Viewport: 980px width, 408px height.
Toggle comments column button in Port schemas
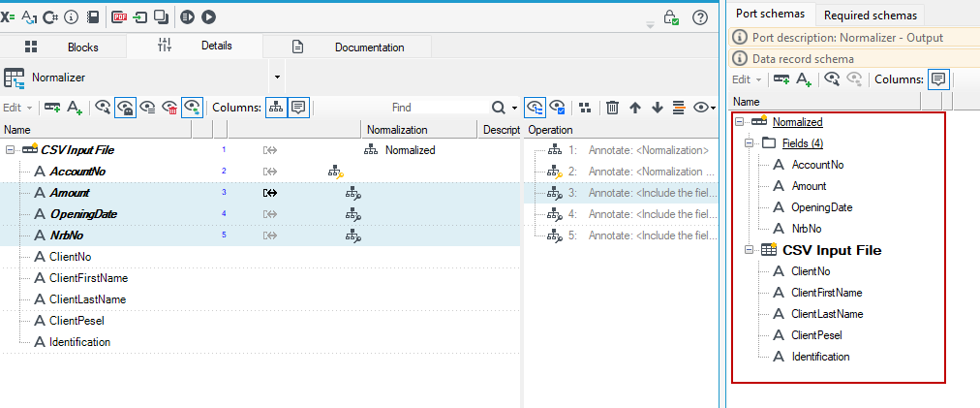click(x=938, y=78)
